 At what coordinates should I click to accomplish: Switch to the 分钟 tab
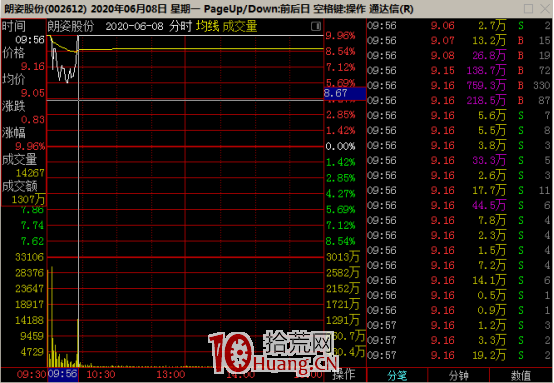pos(459,375)
